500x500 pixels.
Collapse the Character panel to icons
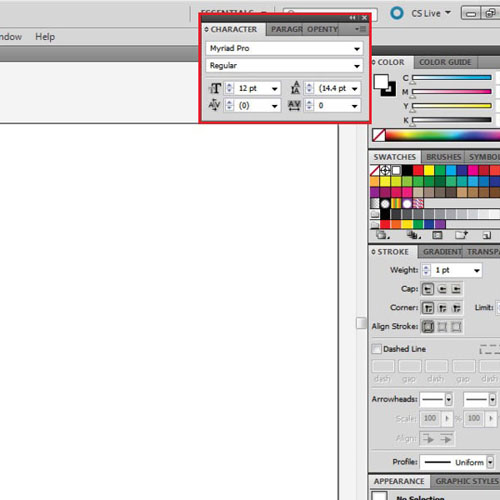pyautogui.click(x=352, y=18)
